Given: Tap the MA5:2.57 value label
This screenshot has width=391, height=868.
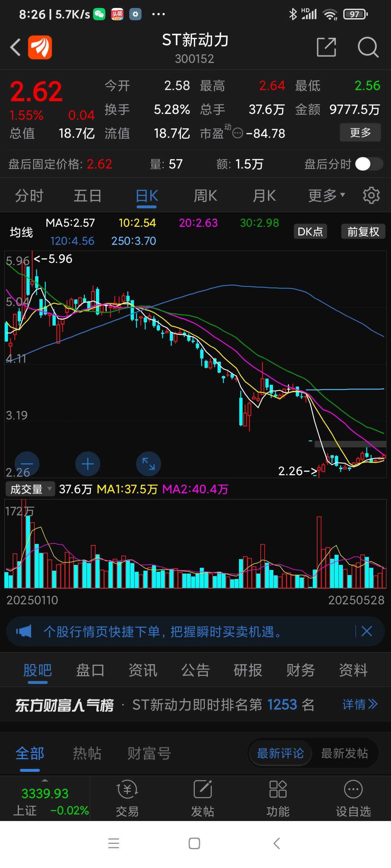Looking at the screenshot, I should pos(70,223).
